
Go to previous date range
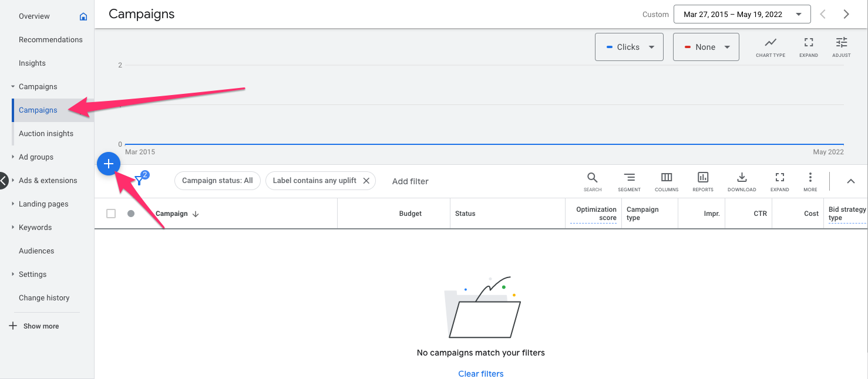coord(823,14)
